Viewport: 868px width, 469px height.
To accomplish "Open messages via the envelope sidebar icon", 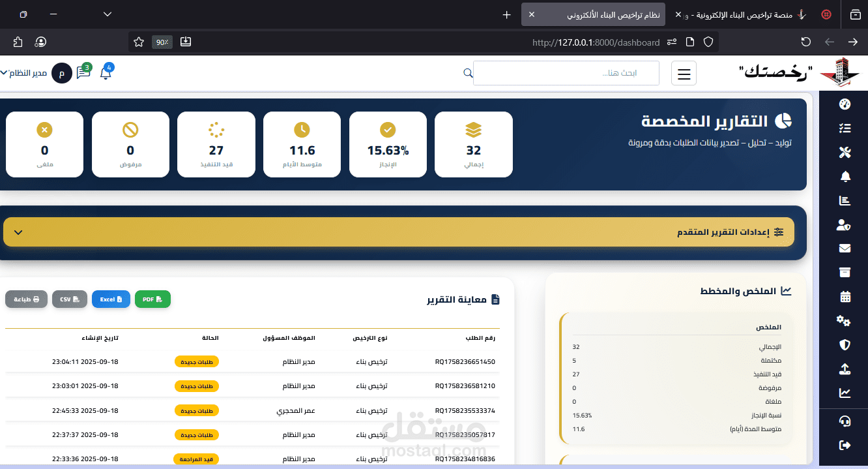I will pos(845,248).
